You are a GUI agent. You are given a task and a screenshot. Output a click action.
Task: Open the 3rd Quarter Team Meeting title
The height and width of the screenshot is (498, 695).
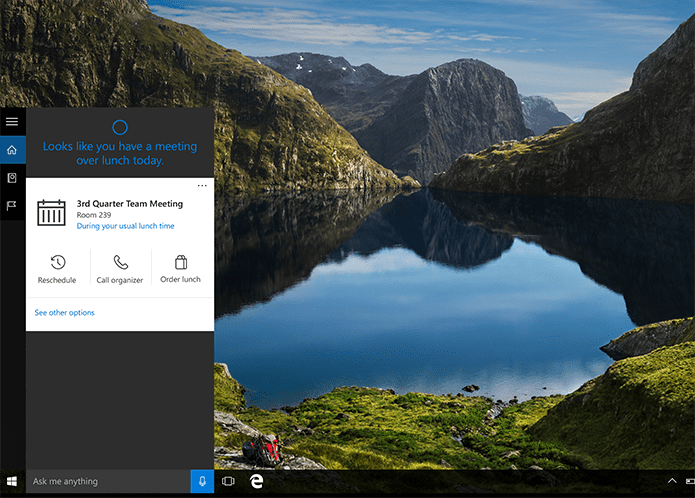pyautogui.click(x=130, y=204)
